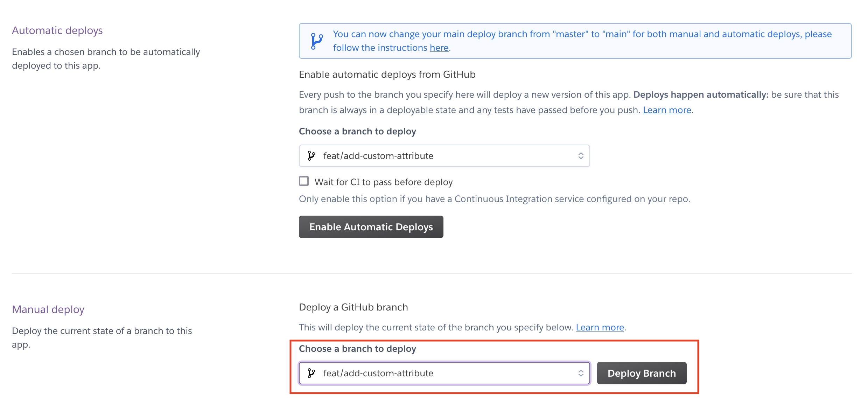The height and width of the screenshot is (405, 868).
Task: Open the 'here' instructions link in the banner
Action: pyautogui.click(x=439, y=48)
